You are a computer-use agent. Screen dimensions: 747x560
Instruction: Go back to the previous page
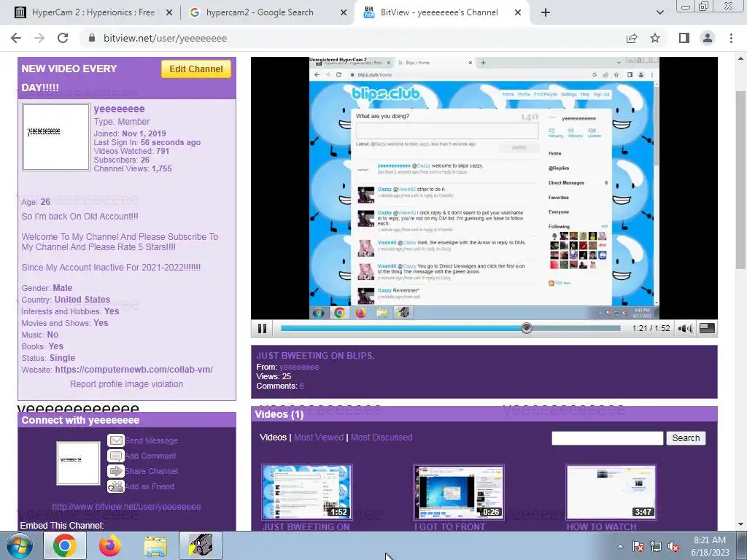point(16,38)
